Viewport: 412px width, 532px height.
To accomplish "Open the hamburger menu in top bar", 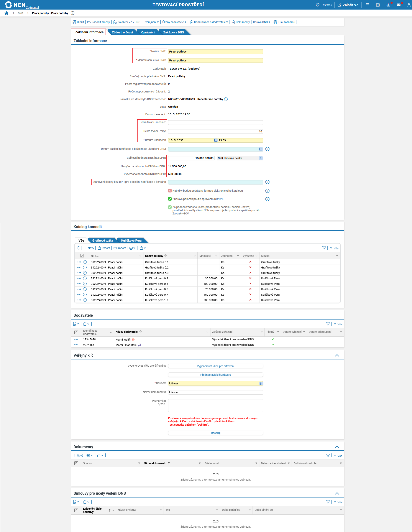I will pyautogui.click(x=368, y=5).
